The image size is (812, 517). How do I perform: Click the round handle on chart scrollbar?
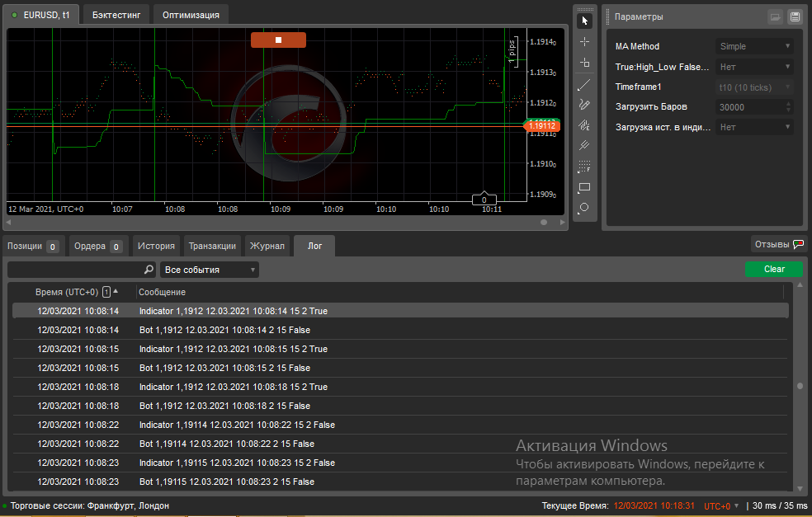point(544,222)
